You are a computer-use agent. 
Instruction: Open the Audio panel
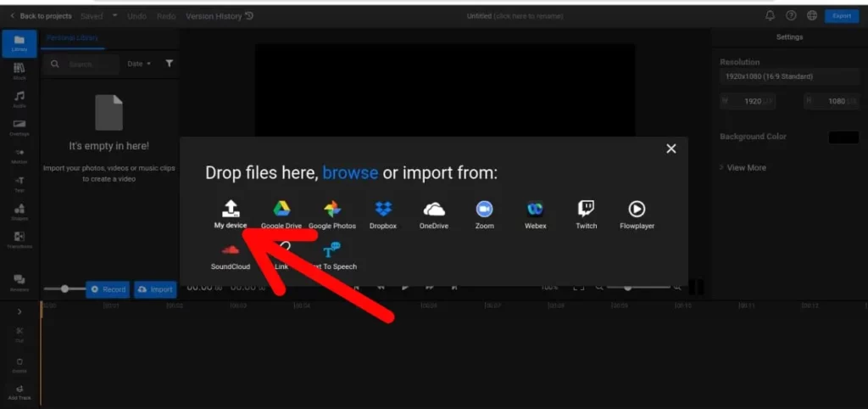[19, 100]
